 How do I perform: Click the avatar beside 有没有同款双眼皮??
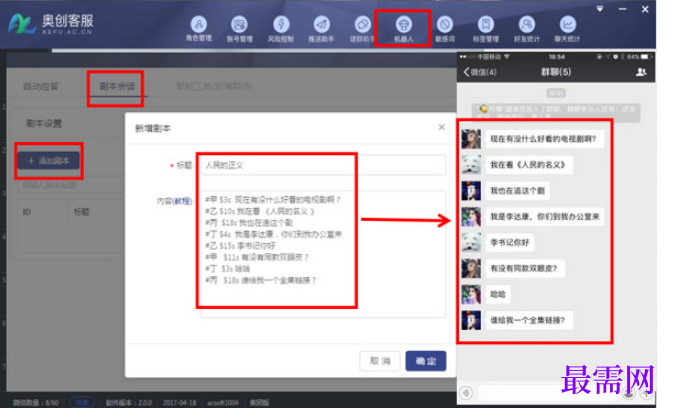471,269
